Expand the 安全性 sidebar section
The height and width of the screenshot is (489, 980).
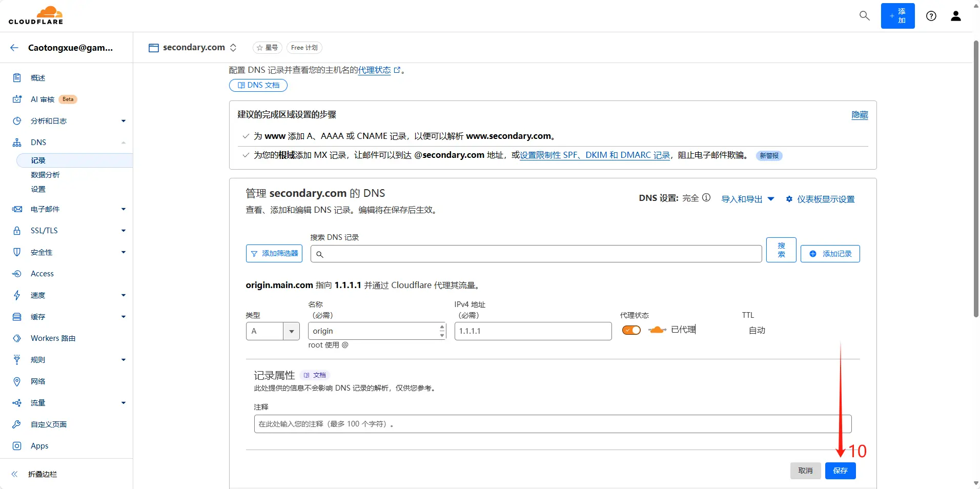(124, 252)
